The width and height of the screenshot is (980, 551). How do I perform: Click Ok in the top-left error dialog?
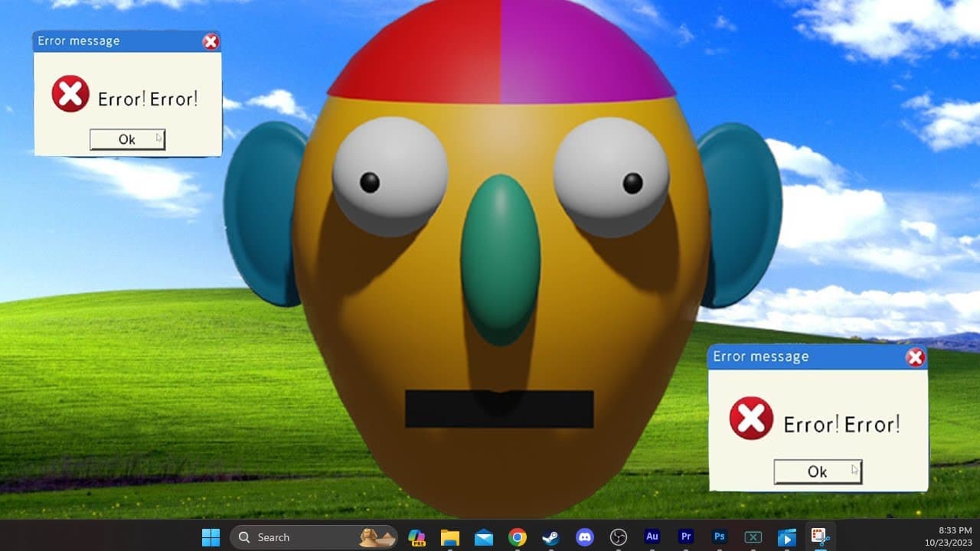point(127,139)
